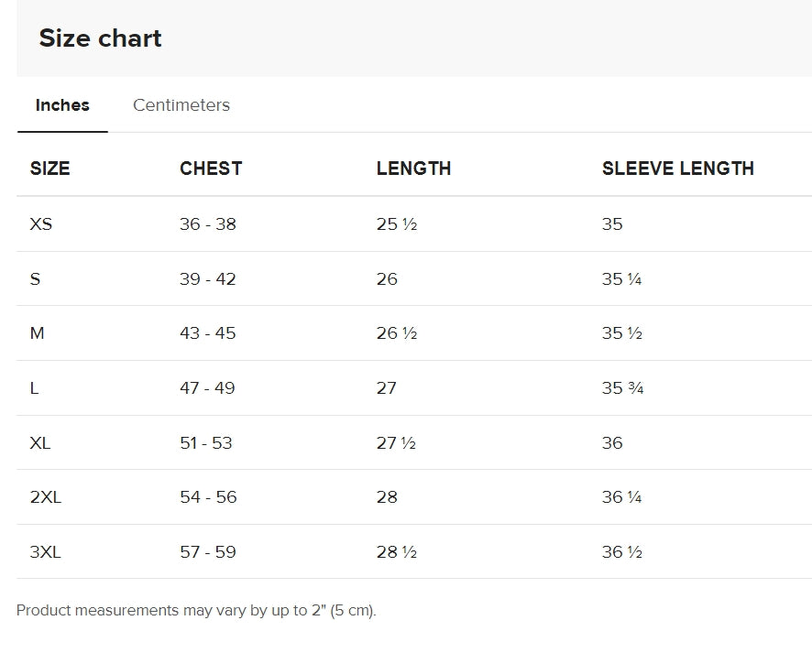
Task: Click the LENGTH column header
Action: [x=413, y=169]
